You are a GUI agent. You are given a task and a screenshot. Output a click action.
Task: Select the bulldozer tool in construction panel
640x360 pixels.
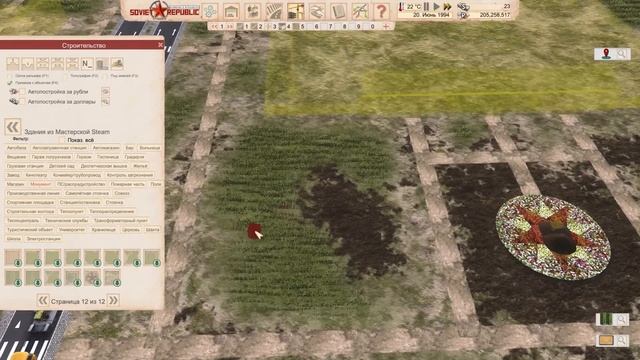(117, 64)
